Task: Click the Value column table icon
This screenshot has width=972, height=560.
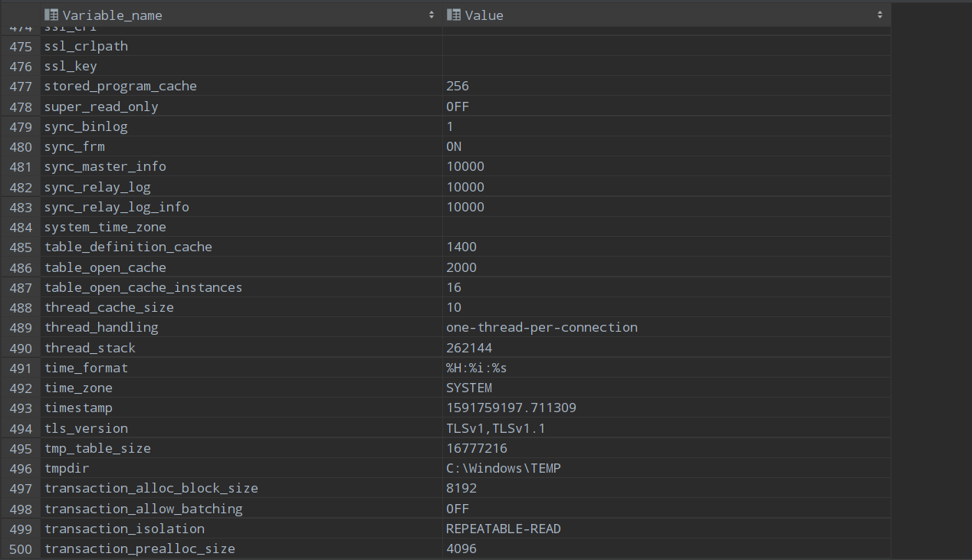Action: tap(454, 15)
